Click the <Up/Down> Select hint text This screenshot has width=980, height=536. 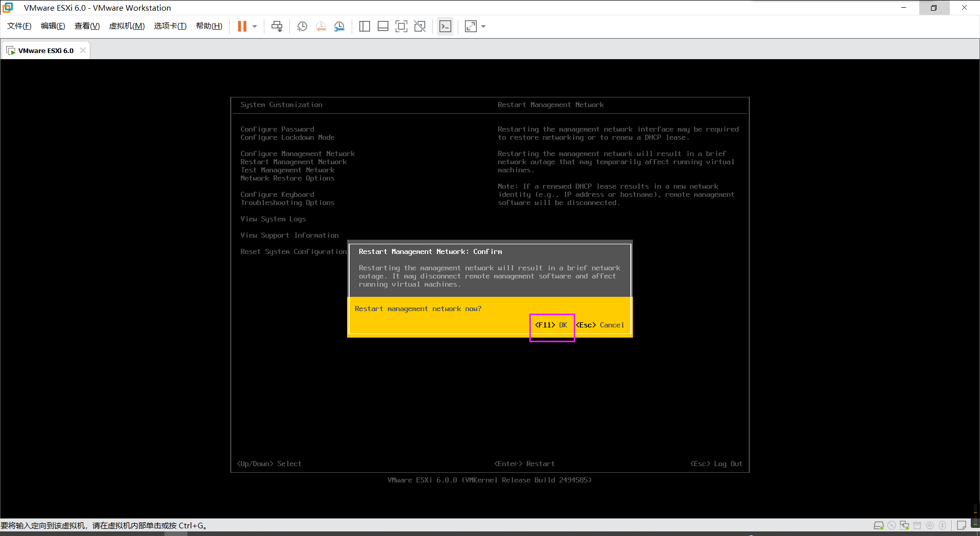pos(269,464)
